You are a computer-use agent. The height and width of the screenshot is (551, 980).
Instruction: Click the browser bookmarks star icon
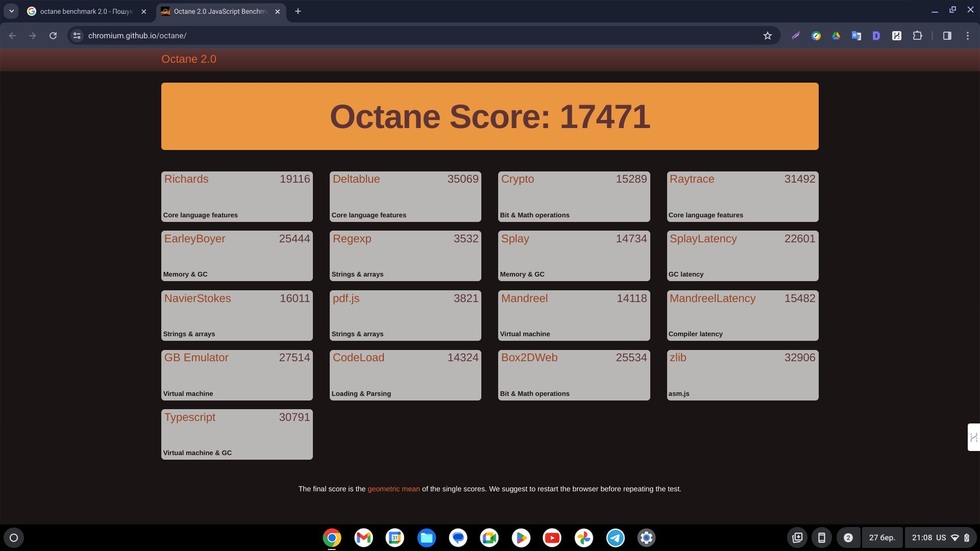pyautogui.click(x=767, y=36)
